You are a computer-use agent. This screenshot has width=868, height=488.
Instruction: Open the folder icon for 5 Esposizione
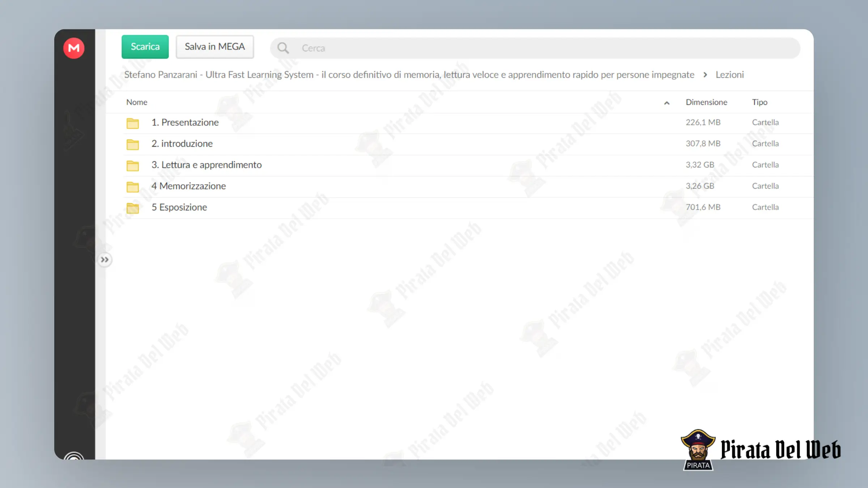pyautogui.click(x=133, y=207)
